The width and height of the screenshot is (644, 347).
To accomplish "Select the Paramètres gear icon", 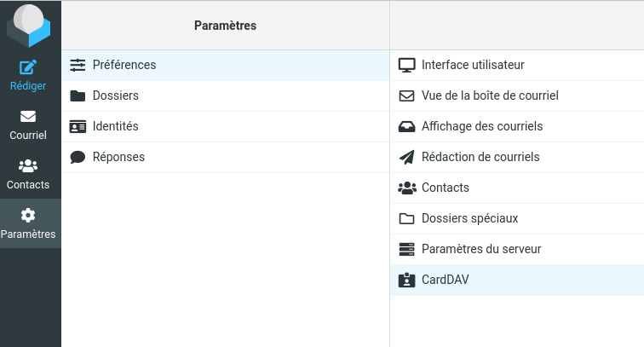I will [28, 216].
